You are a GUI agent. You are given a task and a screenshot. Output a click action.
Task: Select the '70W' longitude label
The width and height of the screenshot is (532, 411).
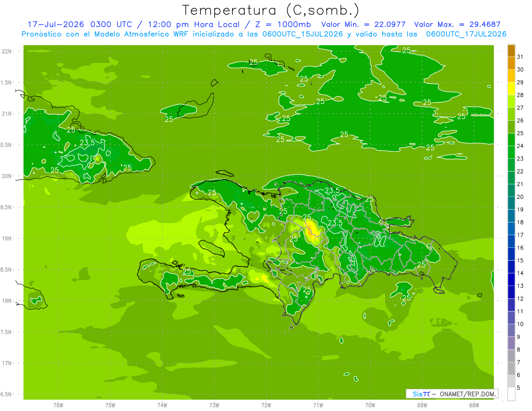[x=370, y=405]
